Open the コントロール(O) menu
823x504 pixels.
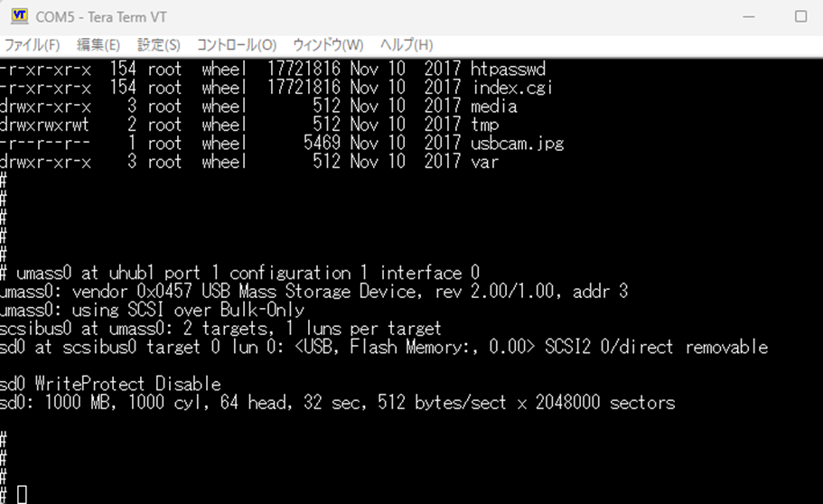pyautogui.click(x=237, y=45)
